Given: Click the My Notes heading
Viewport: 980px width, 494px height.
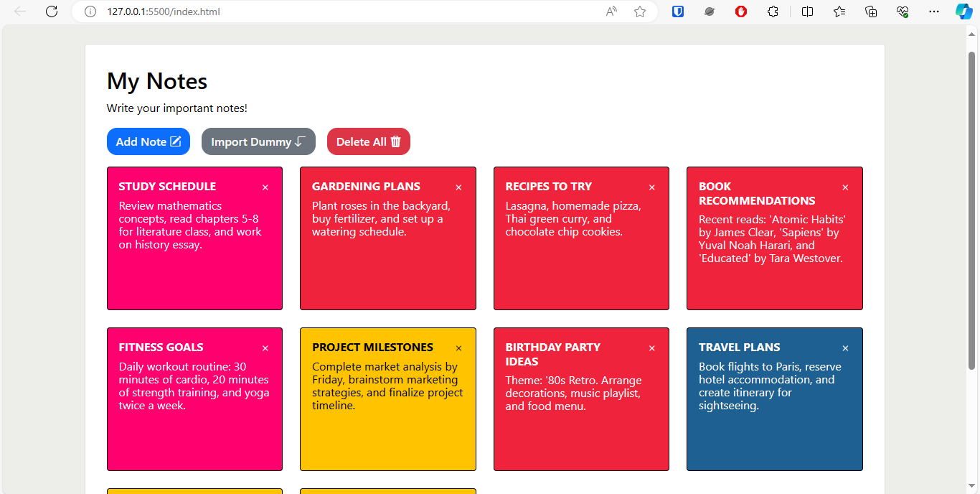Looking at the screenshot, I should 157,81.
